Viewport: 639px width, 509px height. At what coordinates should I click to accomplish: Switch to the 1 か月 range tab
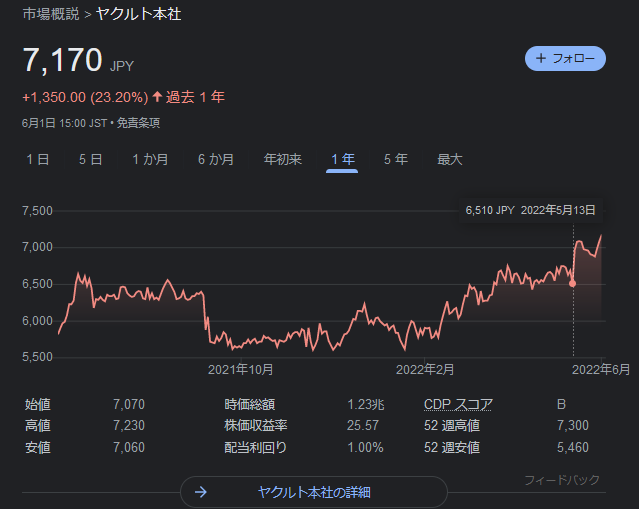[150, 159]
